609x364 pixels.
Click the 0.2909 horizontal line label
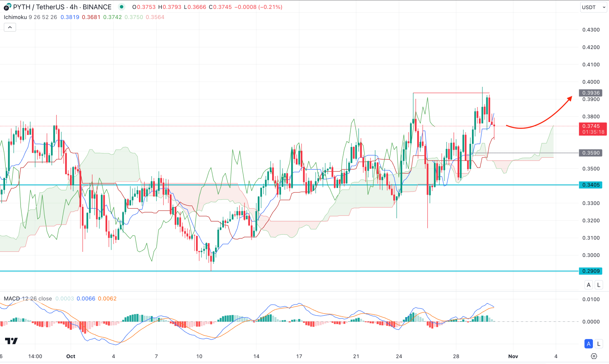point(591,271)
